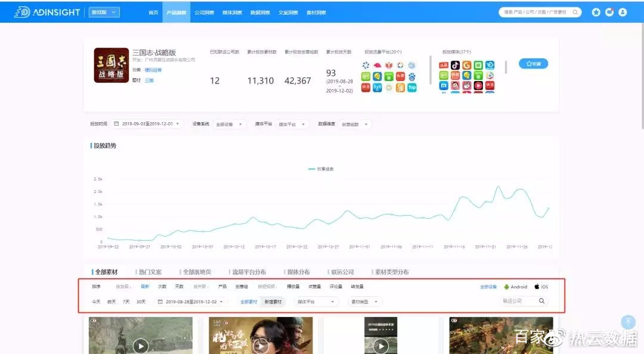The image size is (644, 354).
Task: Select the 昨天 quick date filter
Action: pos(112,302)
